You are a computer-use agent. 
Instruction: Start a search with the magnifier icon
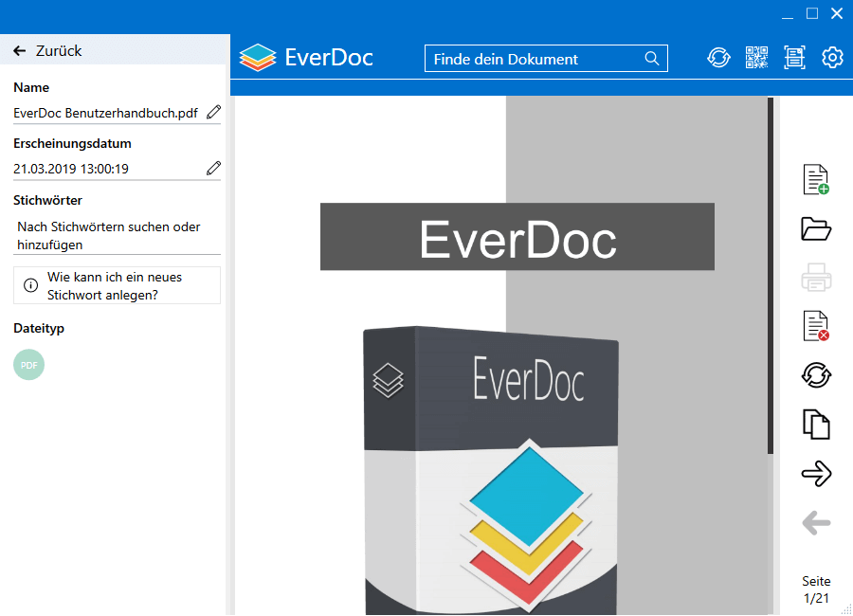tap(652, 58)
